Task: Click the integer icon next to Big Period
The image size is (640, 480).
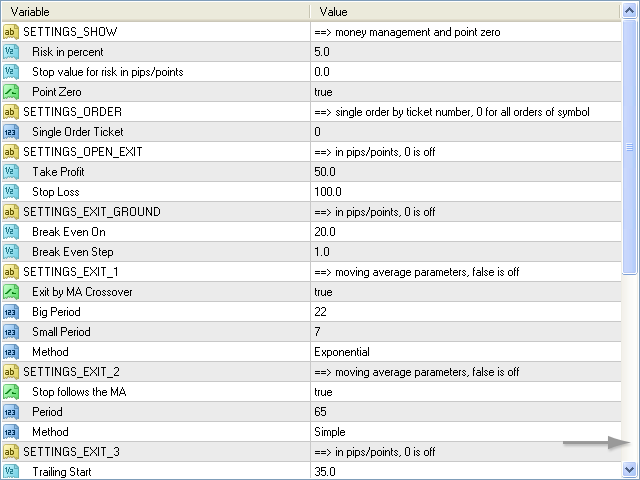Action: click(x=10, y=312)
